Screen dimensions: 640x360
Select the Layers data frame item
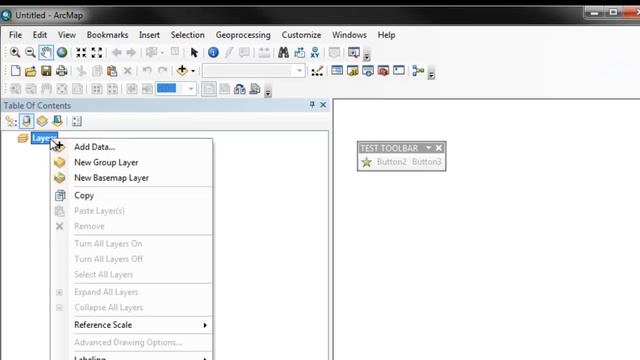click(x=44, y=138)
